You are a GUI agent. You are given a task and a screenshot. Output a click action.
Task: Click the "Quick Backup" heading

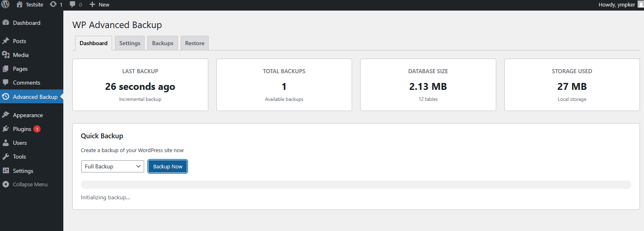point(102,136)
